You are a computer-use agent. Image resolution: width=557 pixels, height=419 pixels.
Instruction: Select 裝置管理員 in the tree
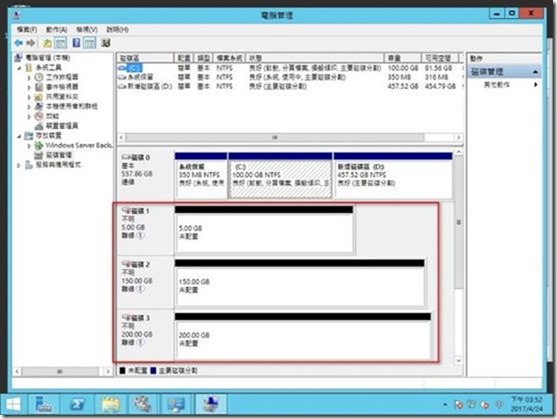pos(62,126)
